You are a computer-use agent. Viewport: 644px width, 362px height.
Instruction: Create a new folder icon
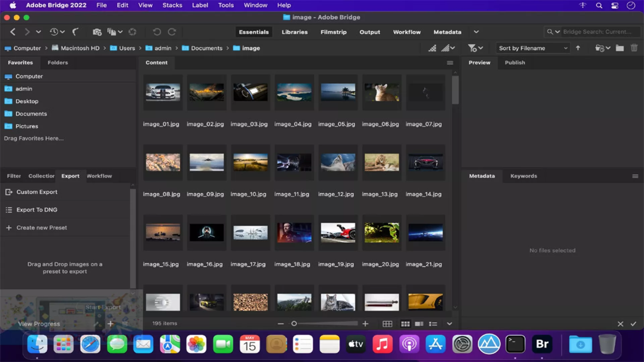(x=620, y=48)
